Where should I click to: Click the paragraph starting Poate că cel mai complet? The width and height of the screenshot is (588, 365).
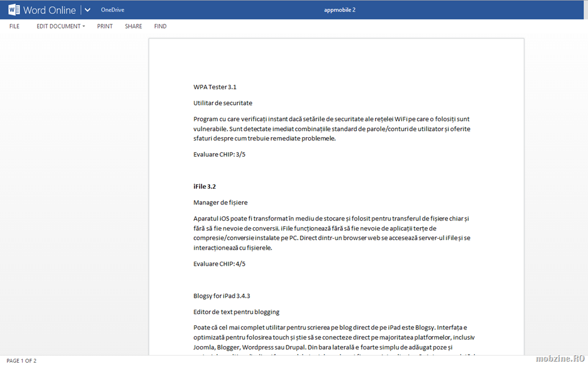pyautogui.click(x=334, y=341)
